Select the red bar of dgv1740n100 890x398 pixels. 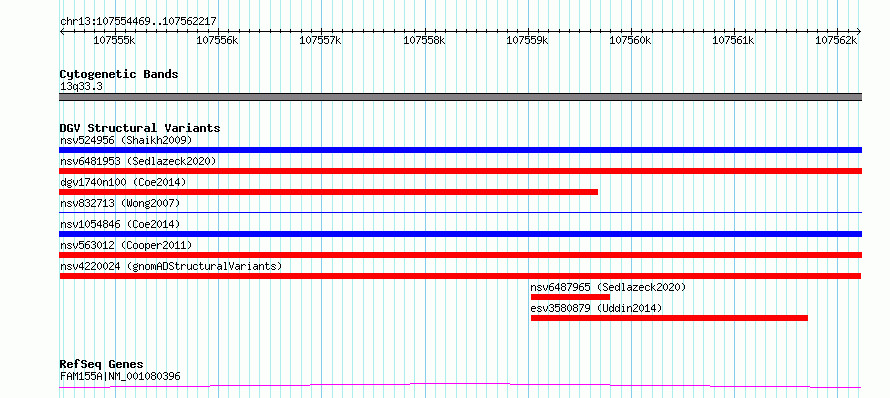pyautogui.click(x=329, y=192)
